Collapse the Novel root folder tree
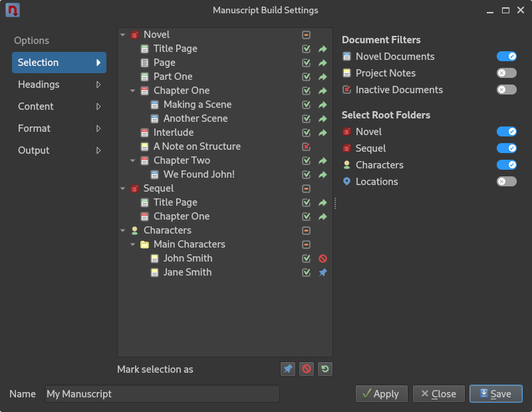 pyautogui.click(x=123, y=35)
